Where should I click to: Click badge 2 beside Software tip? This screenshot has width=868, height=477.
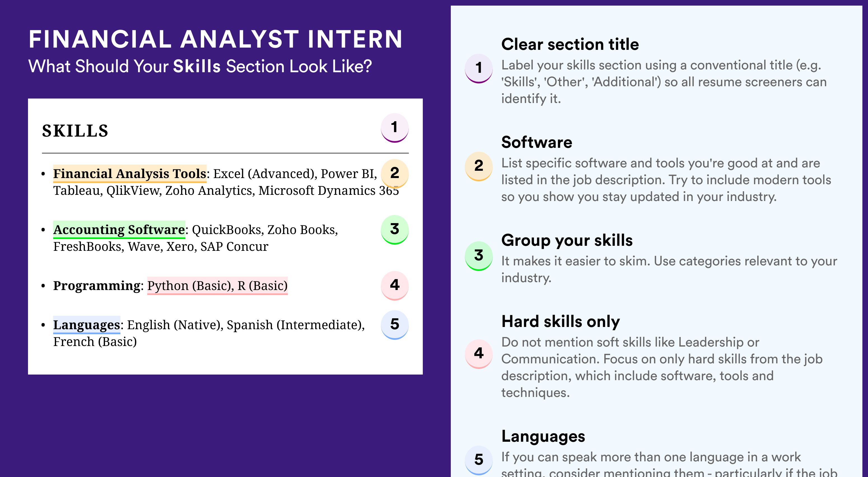(479, 166)
